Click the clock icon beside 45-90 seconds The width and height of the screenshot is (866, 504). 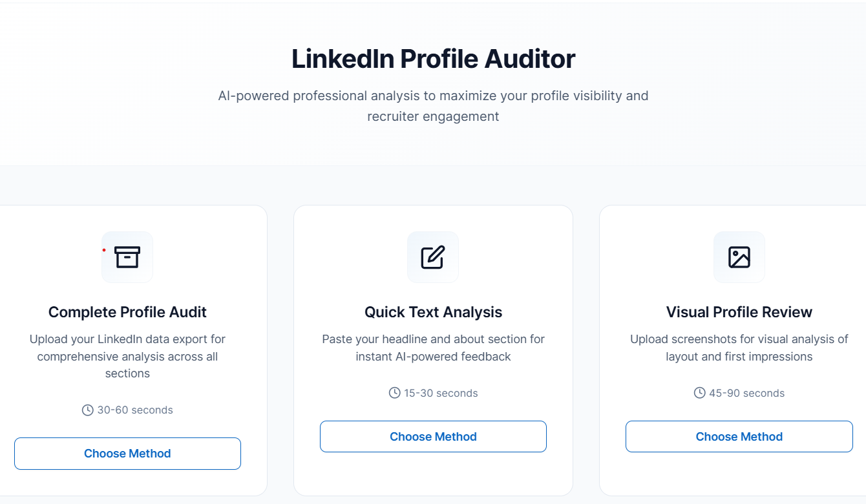[699, 393]
